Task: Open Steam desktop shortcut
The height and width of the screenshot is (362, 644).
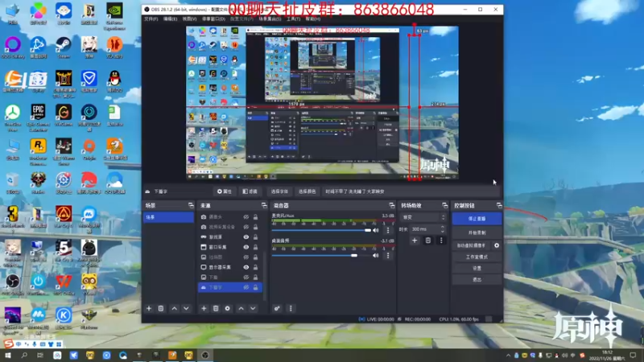Action: pos(64,47)
